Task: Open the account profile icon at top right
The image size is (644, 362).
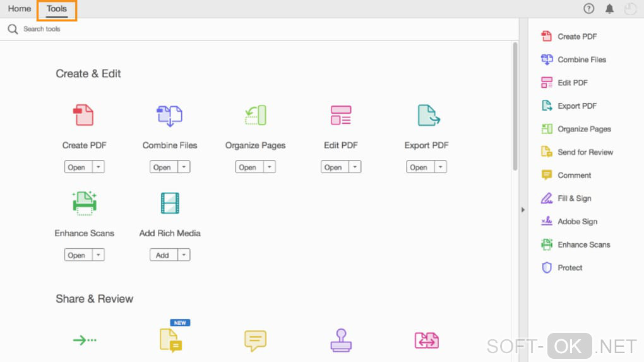Action: pyautogui.click(x=630, y=9)
